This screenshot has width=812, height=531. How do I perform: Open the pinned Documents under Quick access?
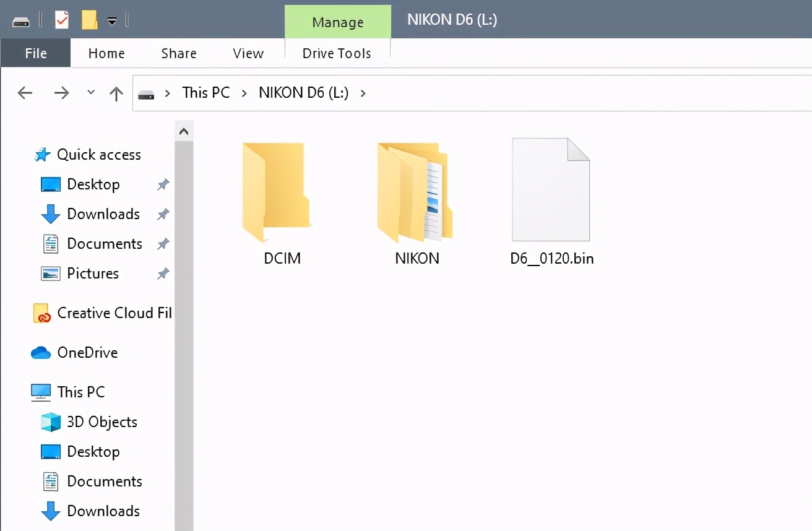click(x=92, y=244)
